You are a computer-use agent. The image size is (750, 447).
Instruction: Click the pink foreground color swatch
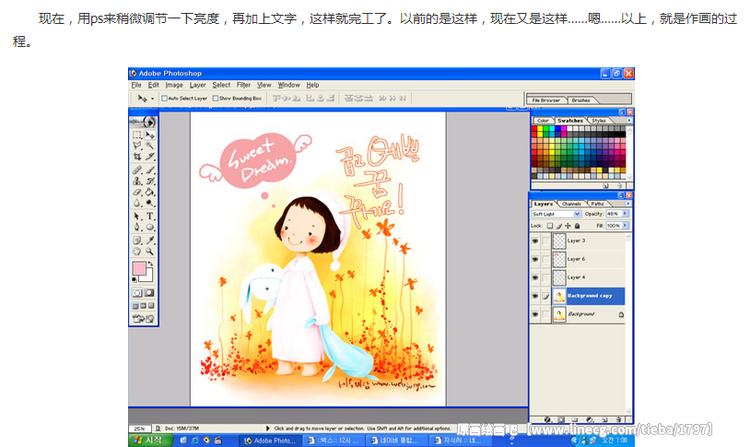(x=139, y=268)
